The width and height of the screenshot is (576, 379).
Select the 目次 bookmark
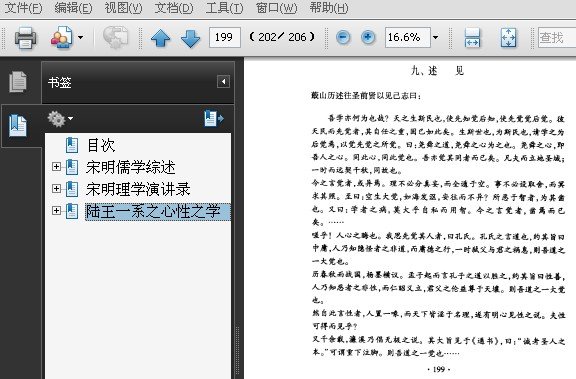(101, 145)
